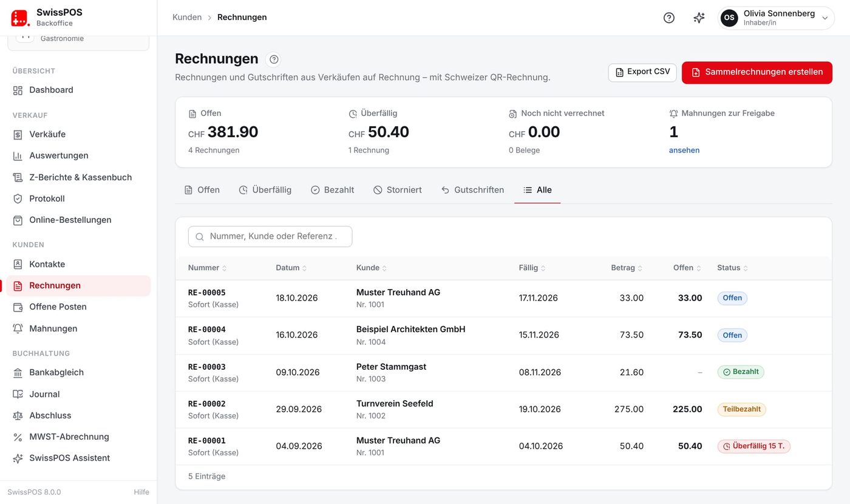Sort table by Kunde column
The width and height of the screenshot is (850, 504).
click(372, 268)
